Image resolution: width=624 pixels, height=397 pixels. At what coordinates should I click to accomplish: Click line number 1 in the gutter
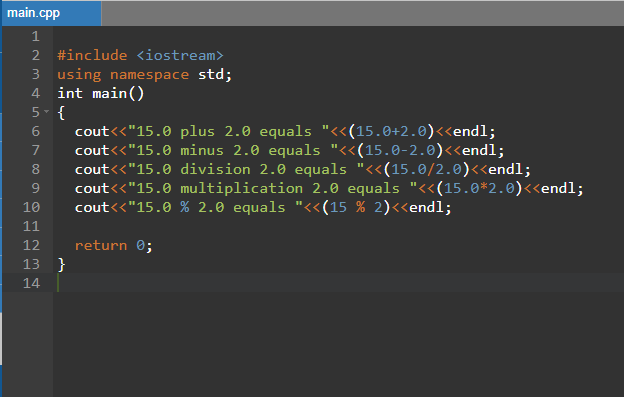pos(35,37)
